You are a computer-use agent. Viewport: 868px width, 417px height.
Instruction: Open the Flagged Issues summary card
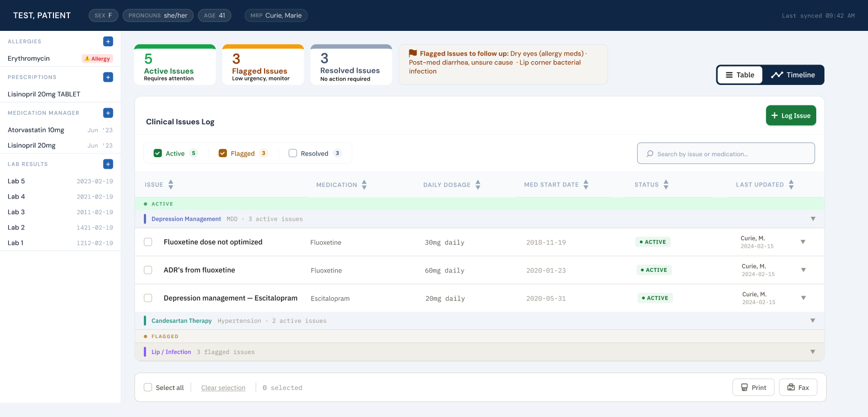263,65
